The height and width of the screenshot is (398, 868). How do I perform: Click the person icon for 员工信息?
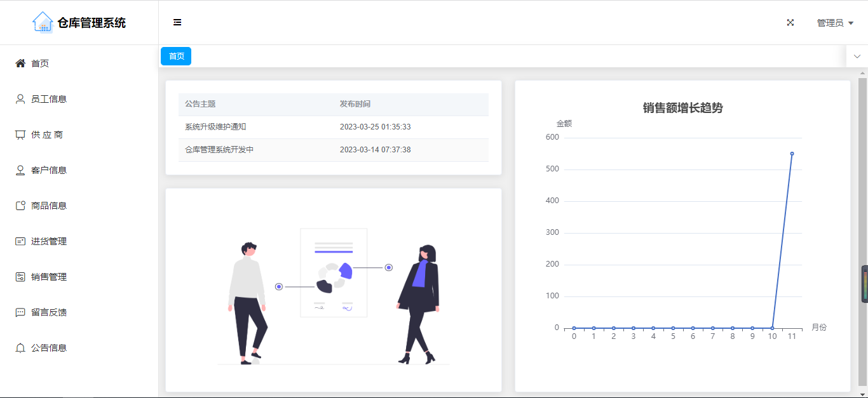(20, 99)
